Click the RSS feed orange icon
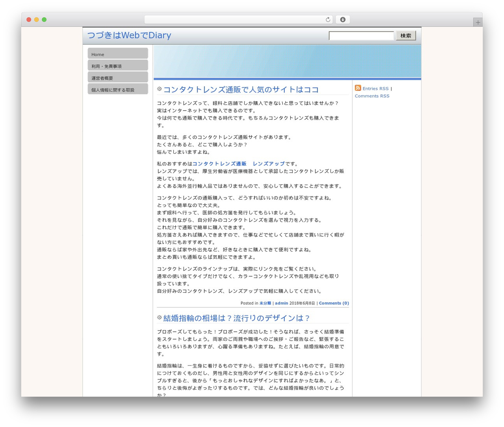This screenshot has height=427, width=504. point(358,88)
